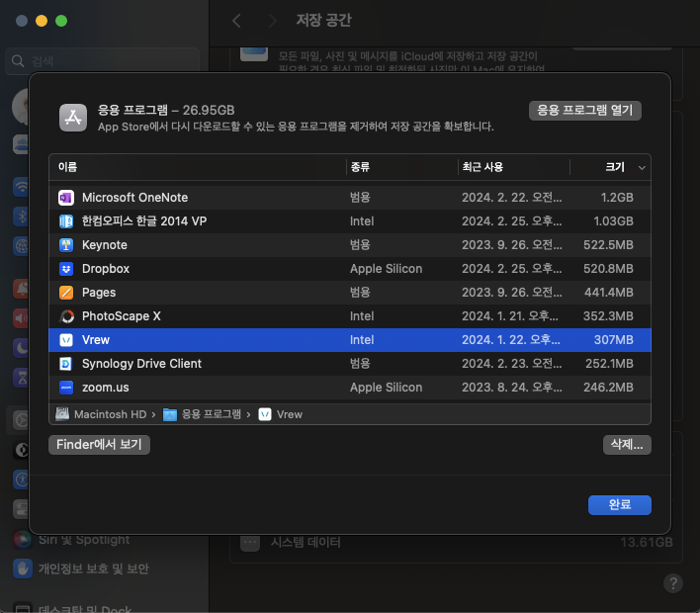Click the 응용 프로그램 열기 button
Screen dimensions: 700x613
[585, 111]
